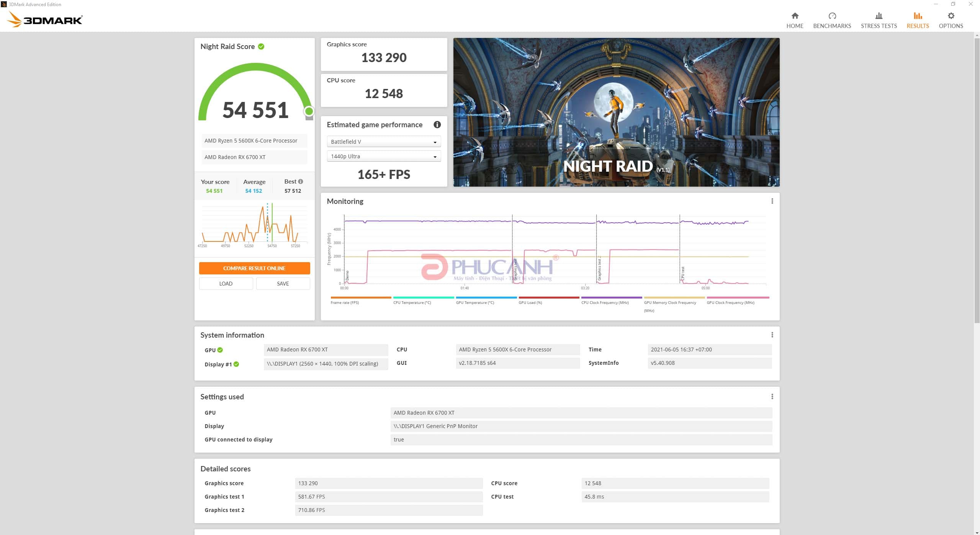The width and height of the screenshot is (980, 535).
Task: Restore down the 3DMark window
Action: [x=953, y=4]
